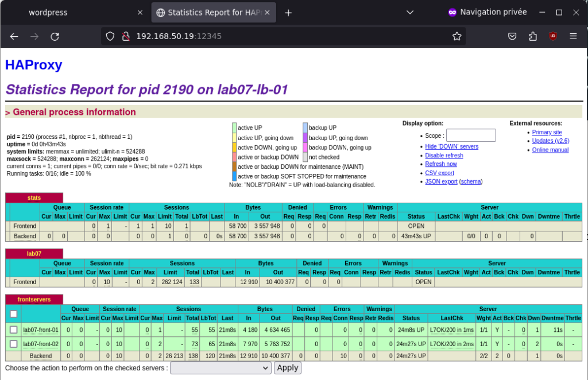Screen dimensions: 588x380
Task: Open the uBlock Origin extension icon
Action: pyautogui.click(x=552, y=36)
